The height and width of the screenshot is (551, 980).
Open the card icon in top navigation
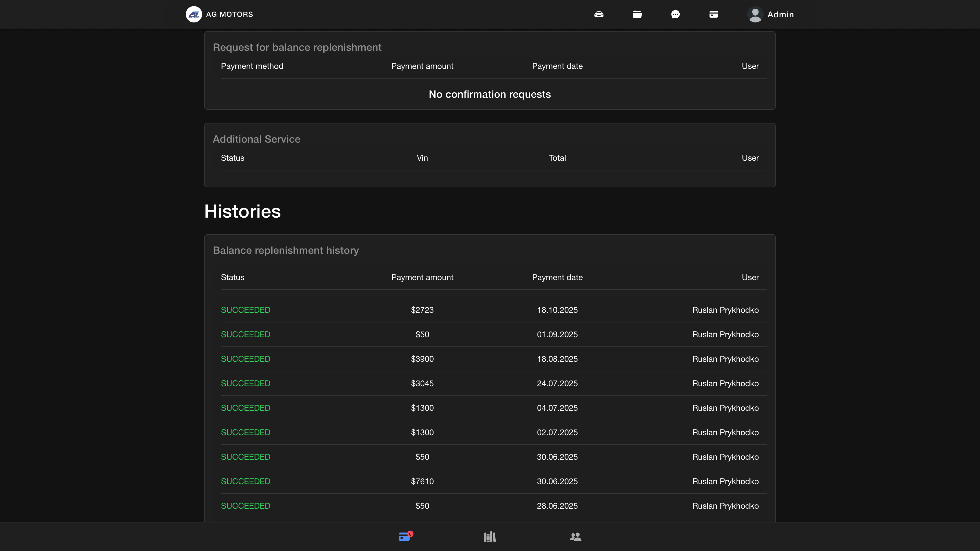point(714,15)
